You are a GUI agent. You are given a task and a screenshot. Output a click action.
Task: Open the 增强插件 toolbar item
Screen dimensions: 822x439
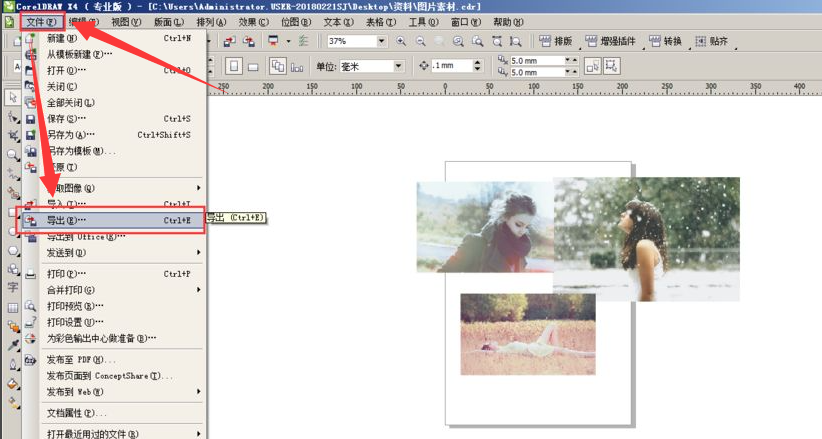point(612,42)
